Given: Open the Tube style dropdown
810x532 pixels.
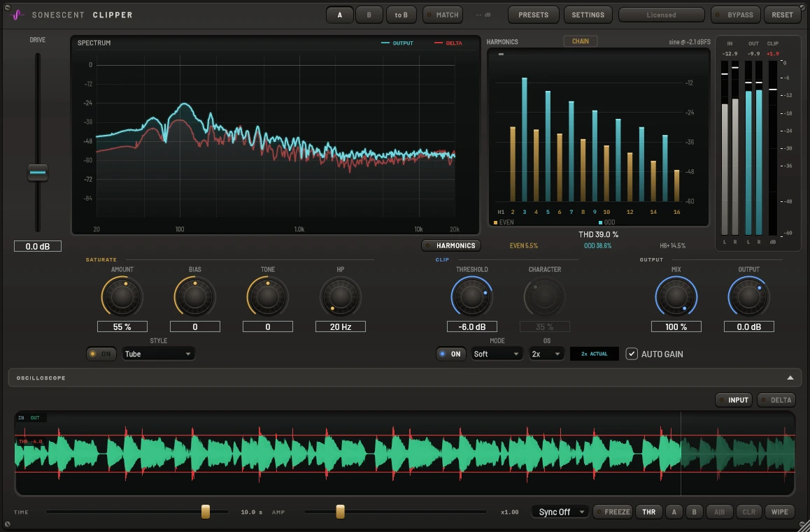Looking at the screenshot, I should 158,354.
